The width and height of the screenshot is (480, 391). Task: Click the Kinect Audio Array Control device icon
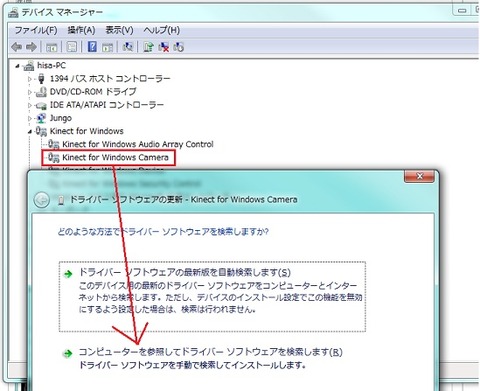(54, 144)
